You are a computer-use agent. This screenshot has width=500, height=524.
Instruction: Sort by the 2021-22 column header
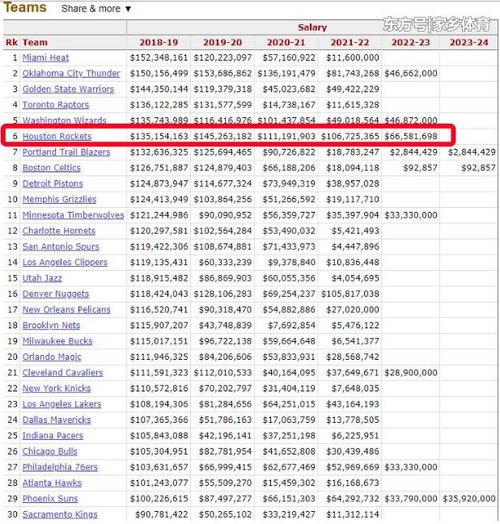[350, 42]
